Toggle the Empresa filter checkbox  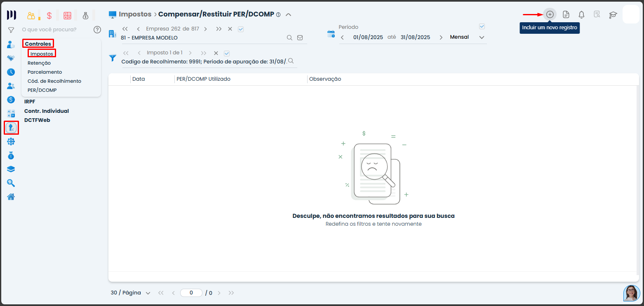[241, 29]
